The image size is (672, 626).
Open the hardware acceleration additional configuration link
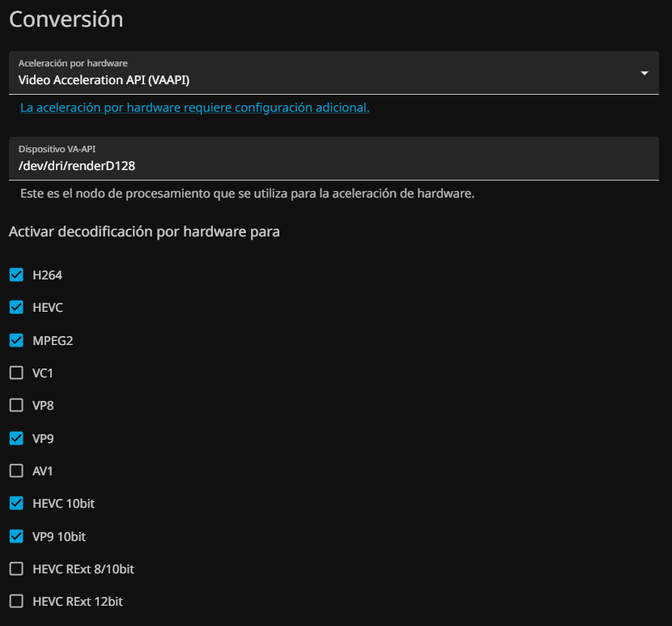point(194,108)
